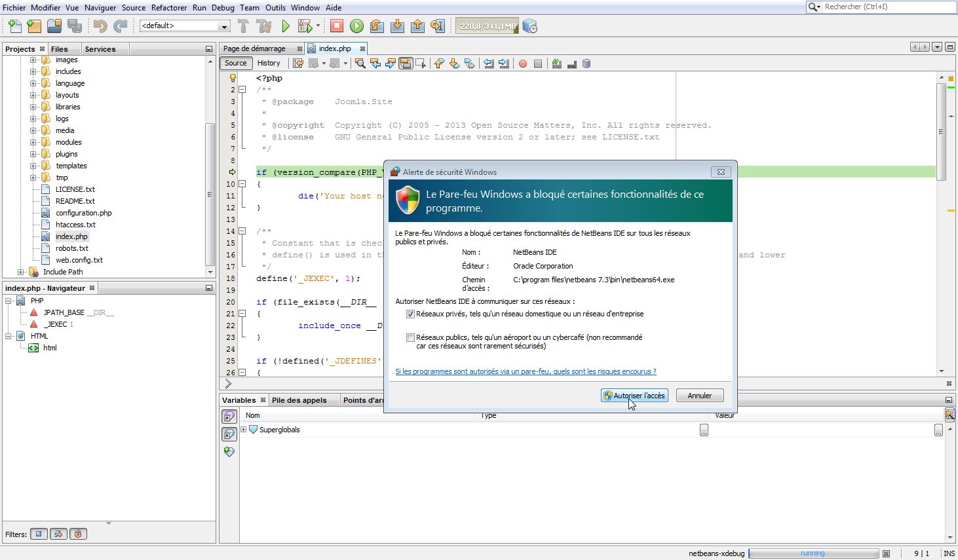
Task: Click the Redo arrow icon
Action: 120,26
